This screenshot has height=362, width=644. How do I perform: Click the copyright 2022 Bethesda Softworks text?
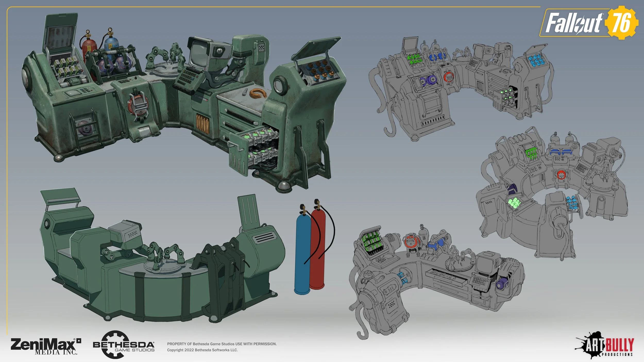(202, 350)
